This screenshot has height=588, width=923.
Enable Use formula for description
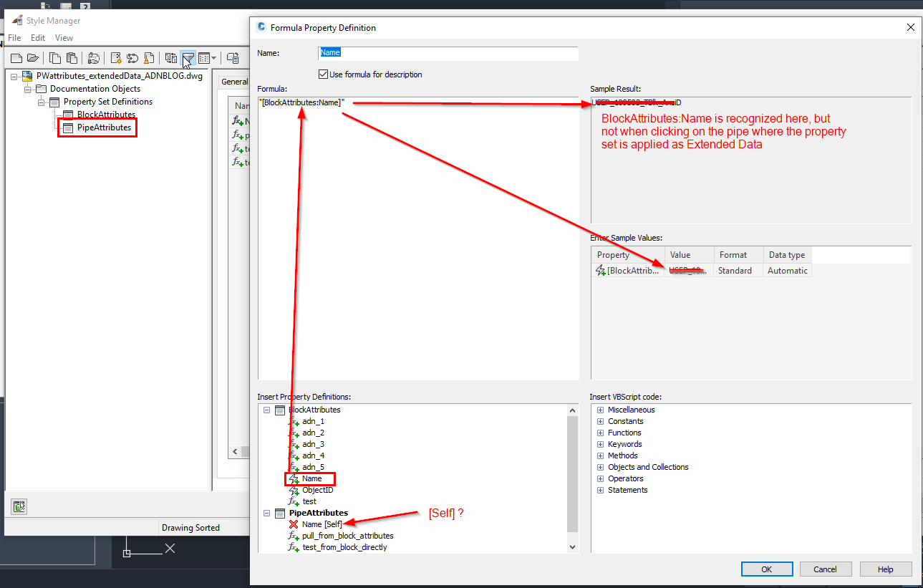[x=324, y=74]
